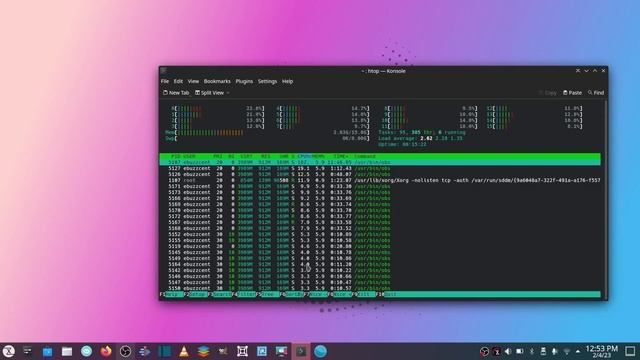The width and height of the screenshot is (640, 360).
Task: Open the Edit menu in Konsole
Action: pyautogui.click(x=178, y=81)
